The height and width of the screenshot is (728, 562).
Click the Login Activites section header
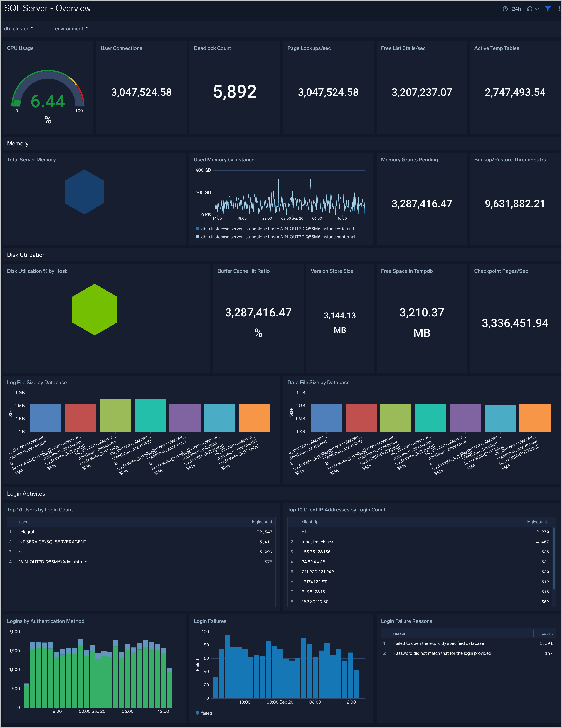(x=26, y=493)
